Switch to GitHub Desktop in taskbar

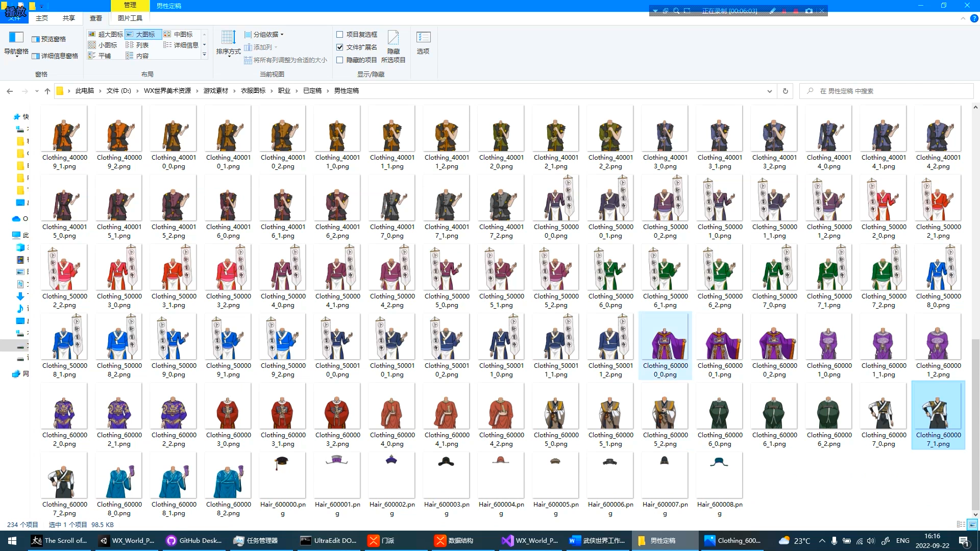click(194, 540)
